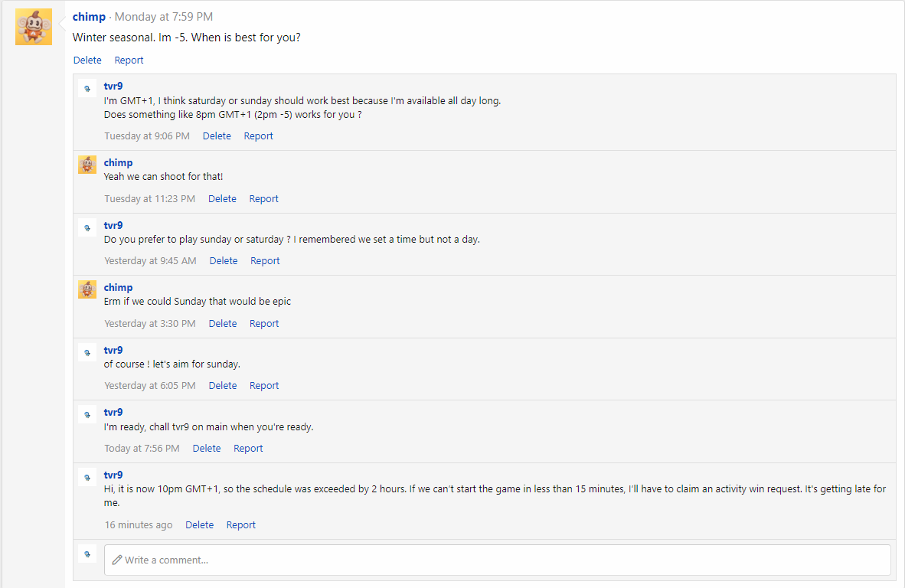Click tvr9's avatar beside "Do you prefer to play"

click(87, 227)
